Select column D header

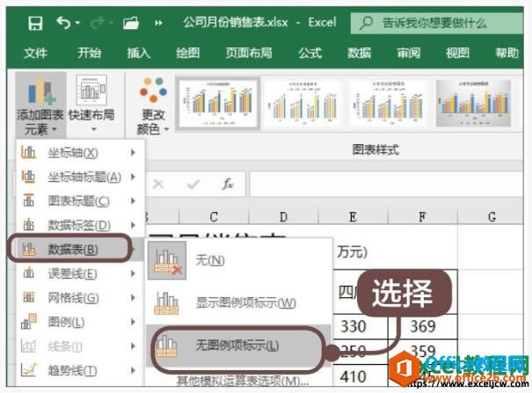[283, 216]
